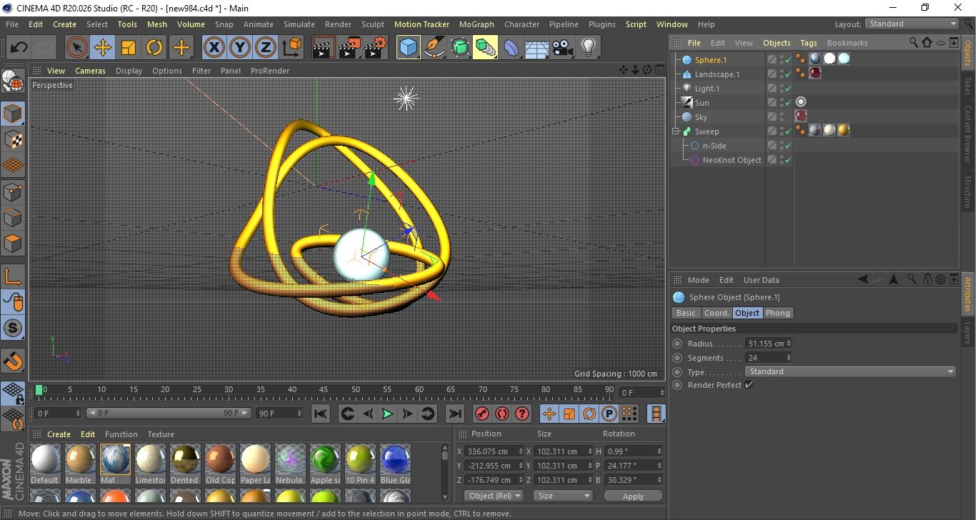Select the Landscape.1 object
This screenshot has width=980, height=520.
[x=717, y=74]
